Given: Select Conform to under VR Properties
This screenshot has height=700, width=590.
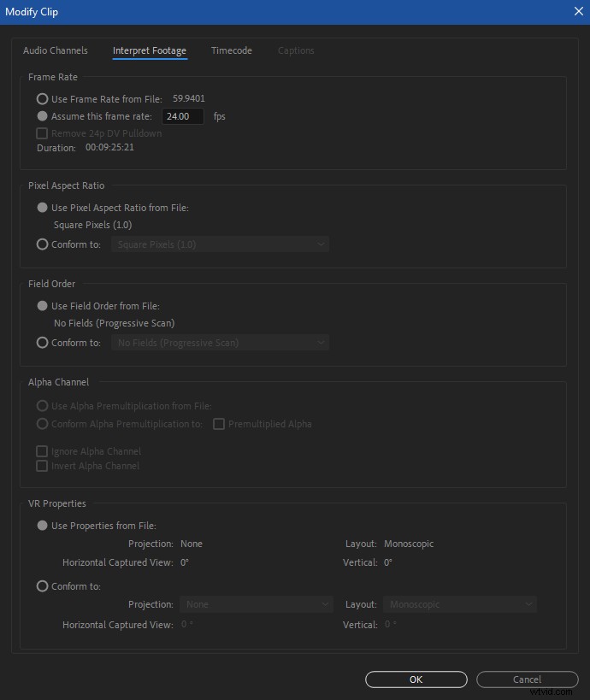Looking at the screenshot, I should click(42, 585).
